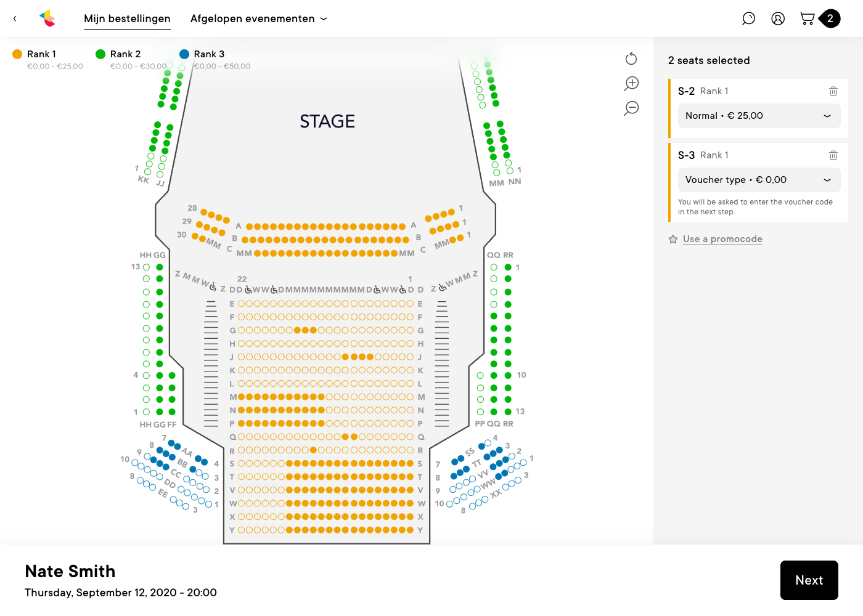The width and height of the screenshot is (863, 616).
Task: Click the Next button
Action: 809,580
